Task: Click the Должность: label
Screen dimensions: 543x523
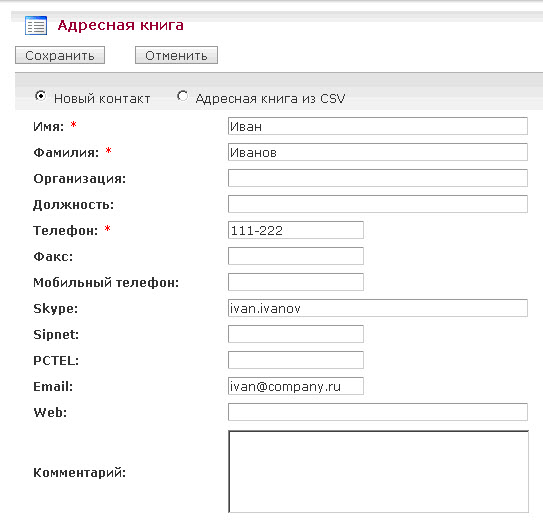Action: [73, 205]
